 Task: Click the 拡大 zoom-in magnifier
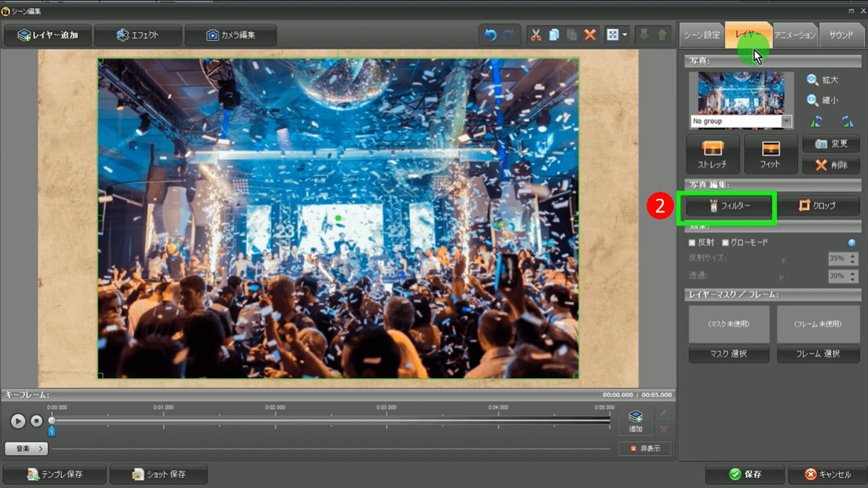[x=813, y=79]
